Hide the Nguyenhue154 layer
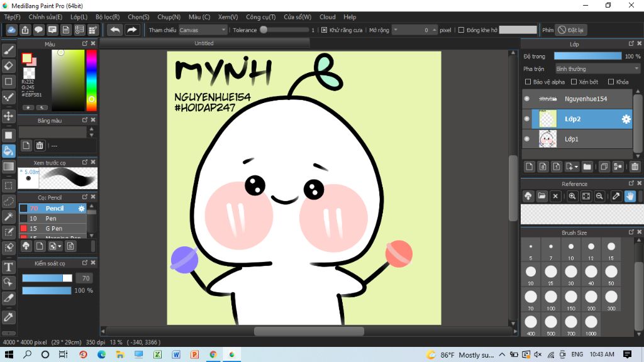Viewport: 644px width, 362px height. (x=527, y=99)
